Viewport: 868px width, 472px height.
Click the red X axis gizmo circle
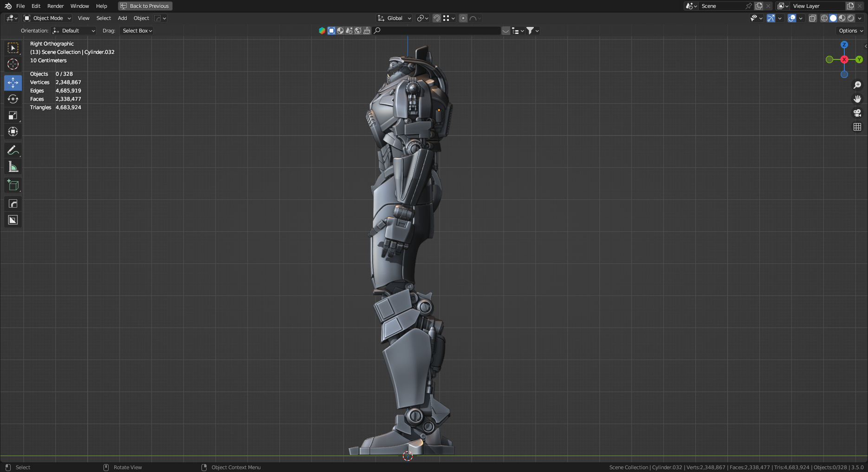click(x=844, y=59)
